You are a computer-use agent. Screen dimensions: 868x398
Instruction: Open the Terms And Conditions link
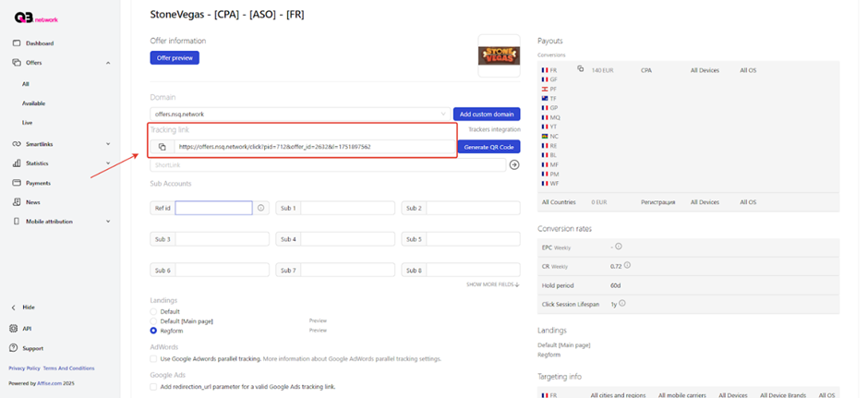coord(68,368)
